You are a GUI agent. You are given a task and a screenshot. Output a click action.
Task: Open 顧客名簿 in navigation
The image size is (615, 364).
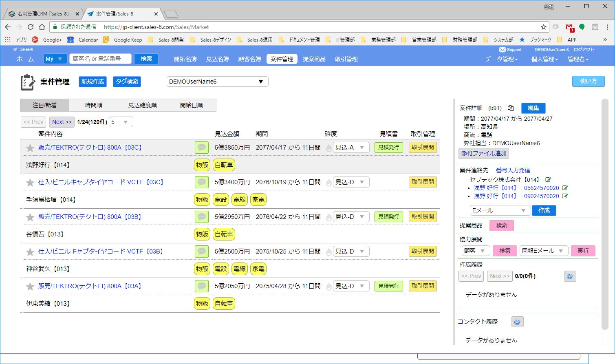(x=250, y=59)
